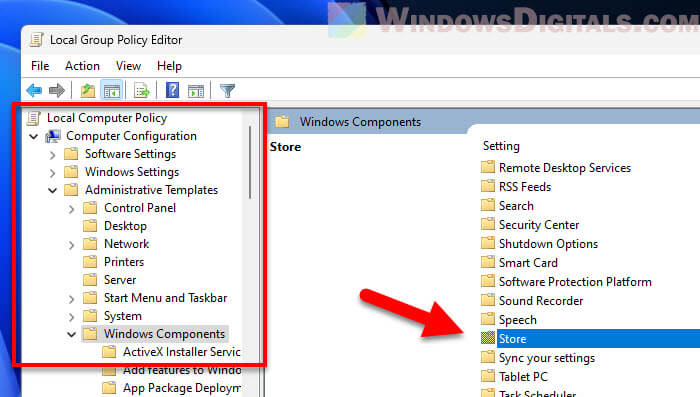Select App Package Deployment tree item
The height and width of the screenshot is (397, 700).
click(182, 388)
